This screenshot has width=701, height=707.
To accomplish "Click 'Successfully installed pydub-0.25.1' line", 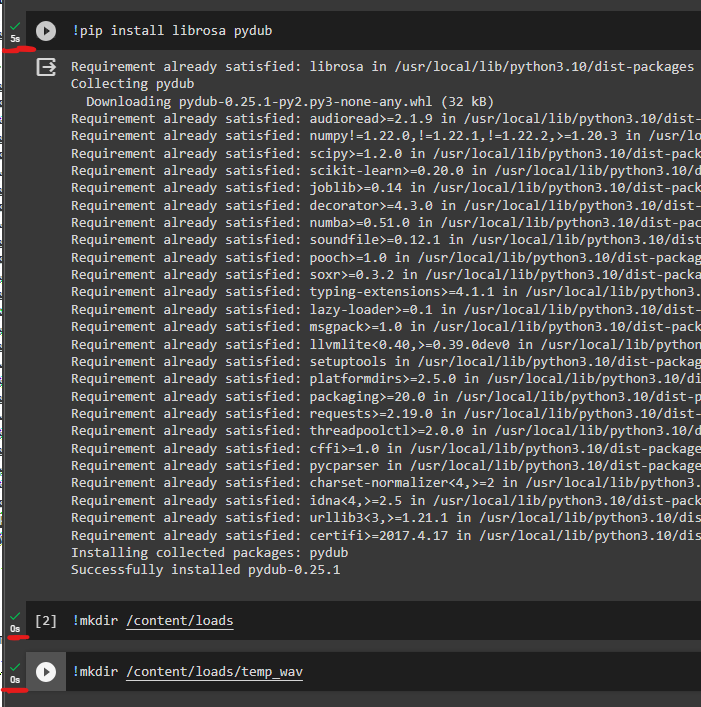I will [x=206, y=570].
